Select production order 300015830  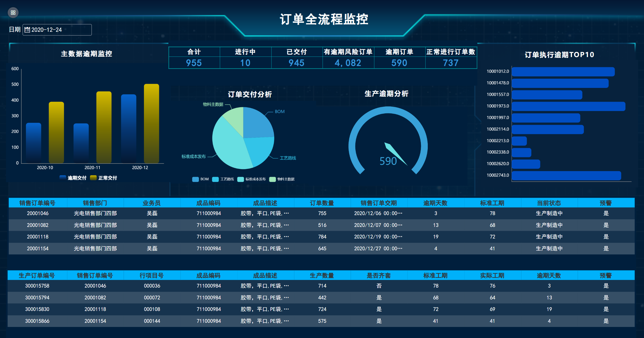tap(37, 309)
